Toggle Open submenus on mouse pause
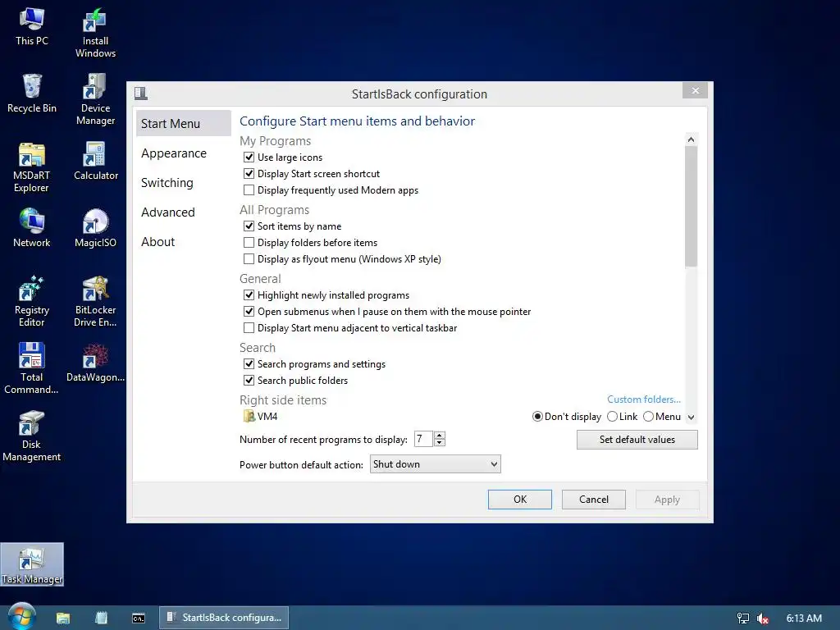The height and width of the screenshot is (630, 840). [x=249, y=311]
